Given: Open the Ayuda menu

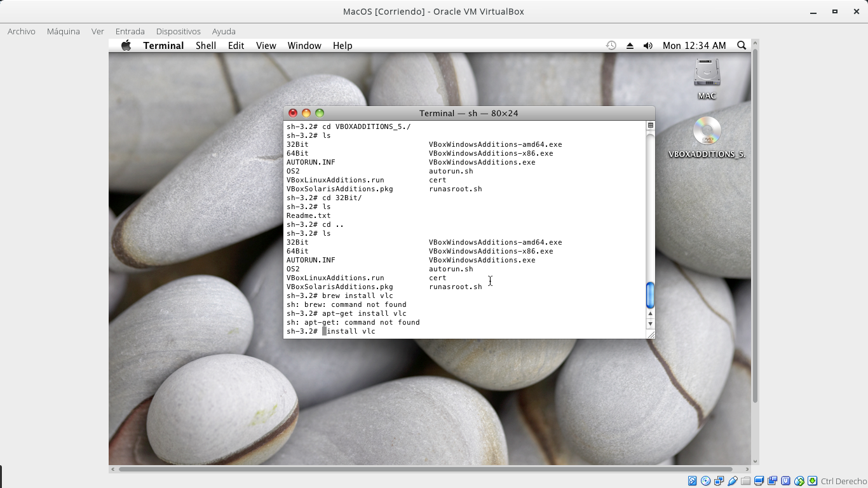Looking at the screenshot, I should [x=224, y=31].
